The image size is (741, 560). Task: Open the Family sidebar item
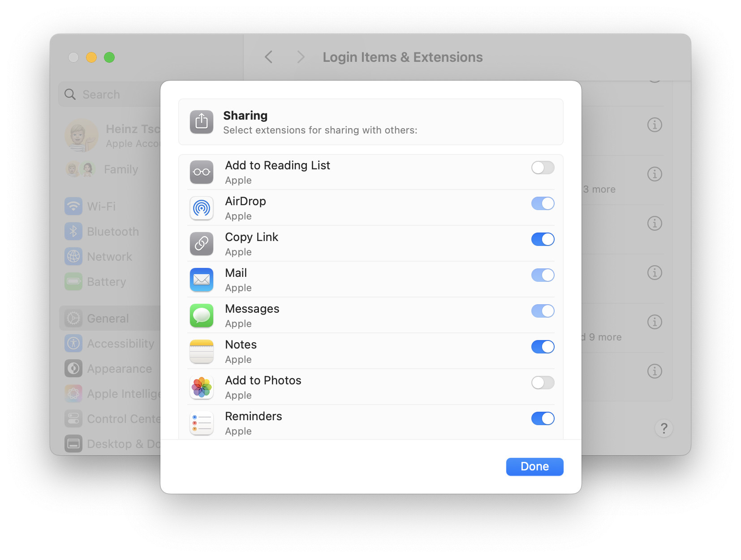110,169
